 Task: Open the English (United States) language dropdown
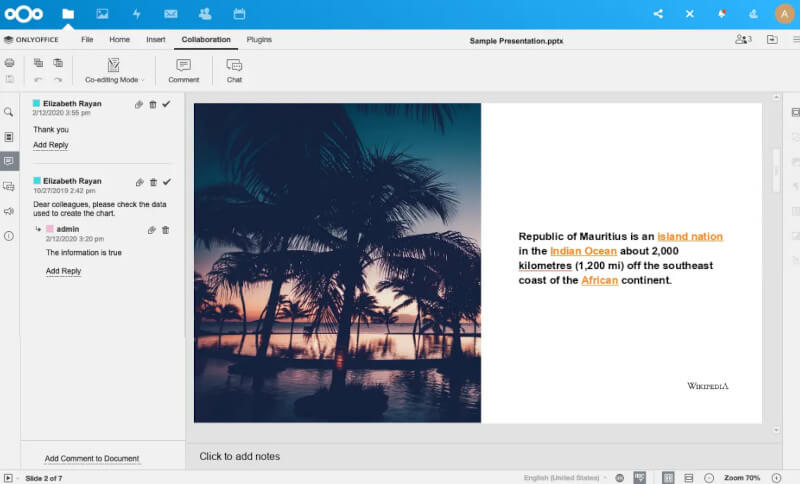coord(565,478)
